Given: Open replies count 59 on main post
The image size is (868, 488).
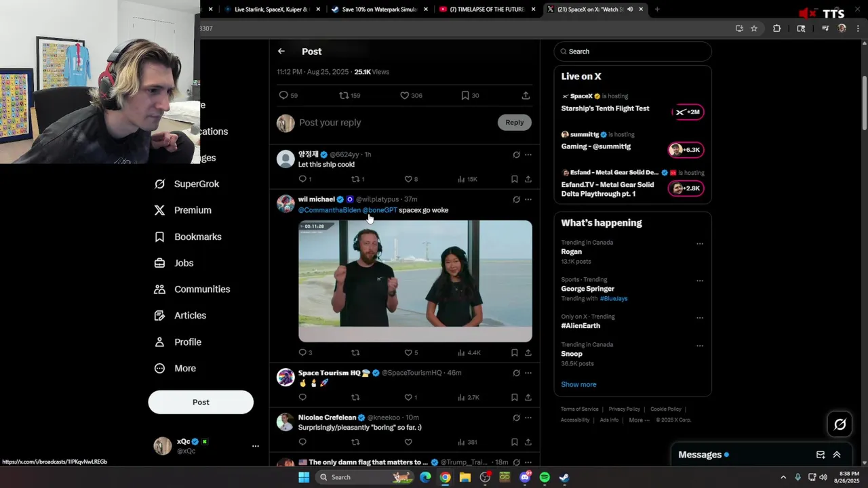Looking at the screenshot, I should [x=288, y=96].
